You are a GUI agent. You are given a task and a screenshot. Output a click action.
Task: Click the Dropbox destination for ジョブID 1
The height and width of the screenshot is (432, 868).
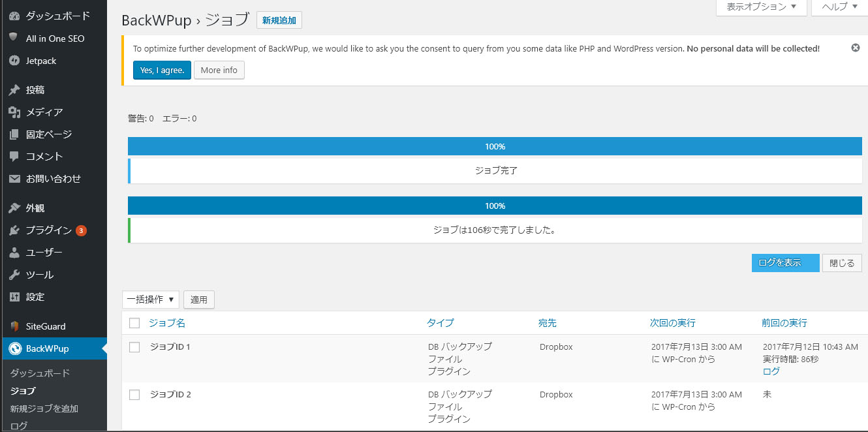tap(556, 347)
